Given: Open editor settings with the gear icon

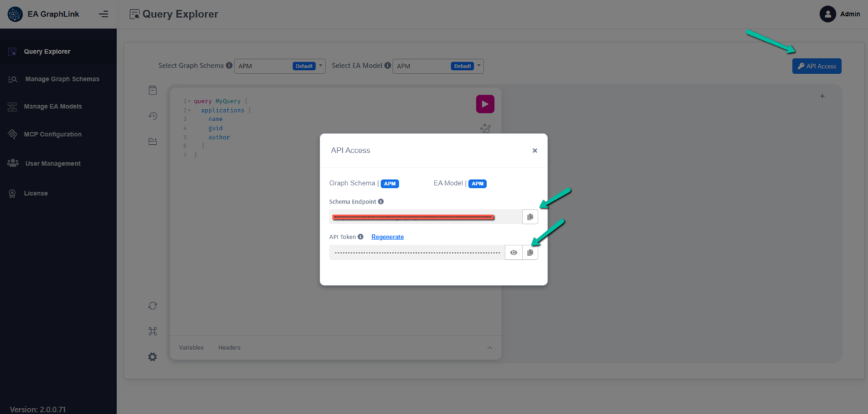Looking at the screenshot, I should coord(152,356).
